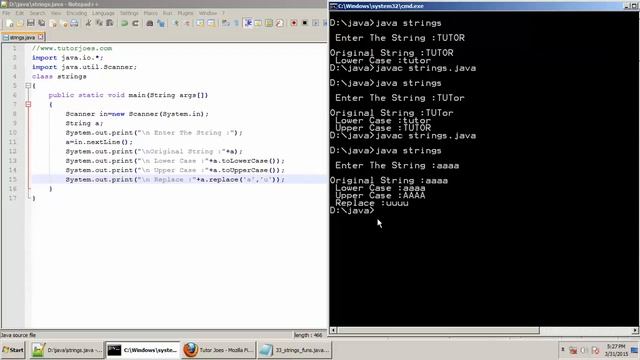640x360 pixels.
Task: Open the Edit menu
Action: (20, 13)
